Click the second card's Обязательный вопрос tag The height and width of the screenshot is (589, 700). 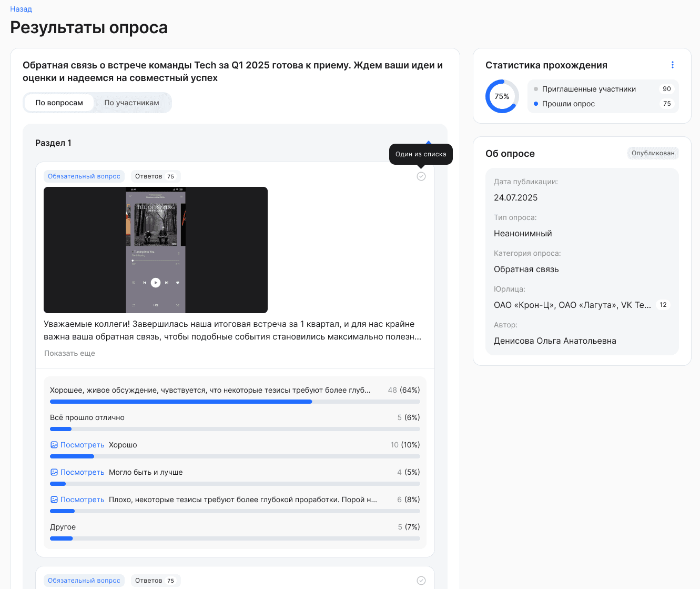[84, 581]
